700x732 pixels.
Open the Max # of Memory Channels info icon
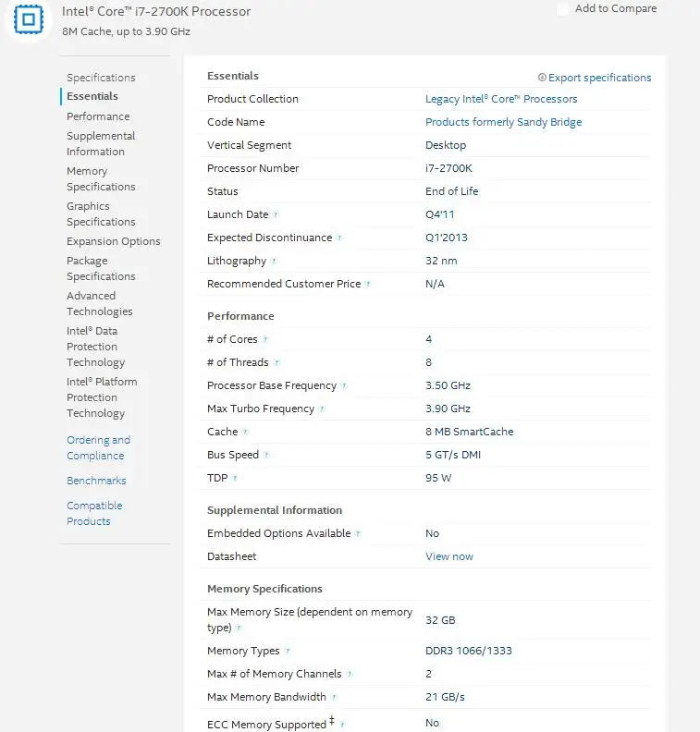coord(350,674)
